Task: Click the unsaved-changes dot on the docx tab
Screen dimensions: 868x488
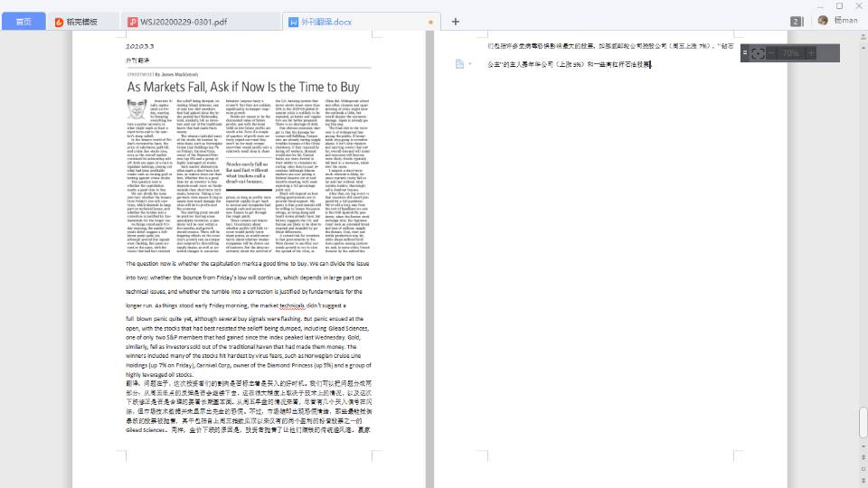Action: coord(430,22)
